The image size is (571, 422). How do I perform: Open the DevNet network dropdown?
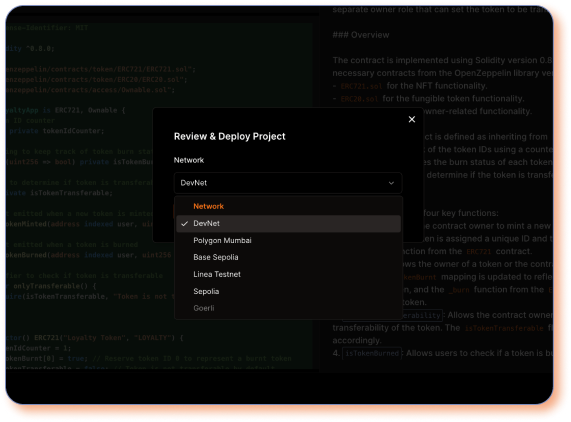click(x=288, y=183)
